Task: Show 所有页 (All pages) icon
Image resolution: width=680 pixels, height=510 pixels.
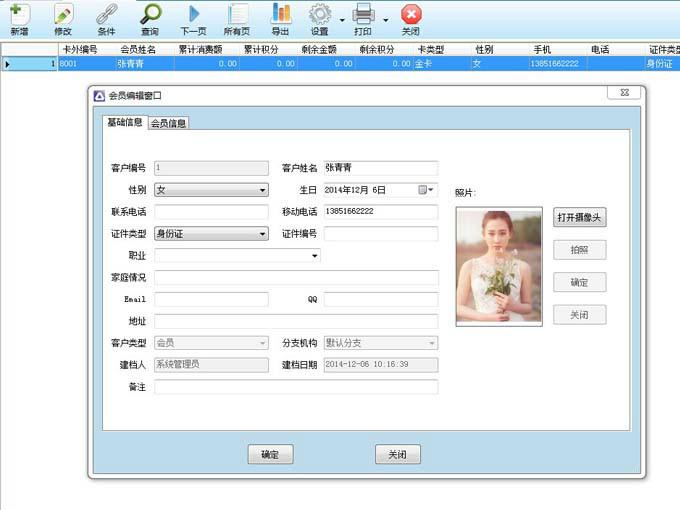Action: click(x=237, y=20)
